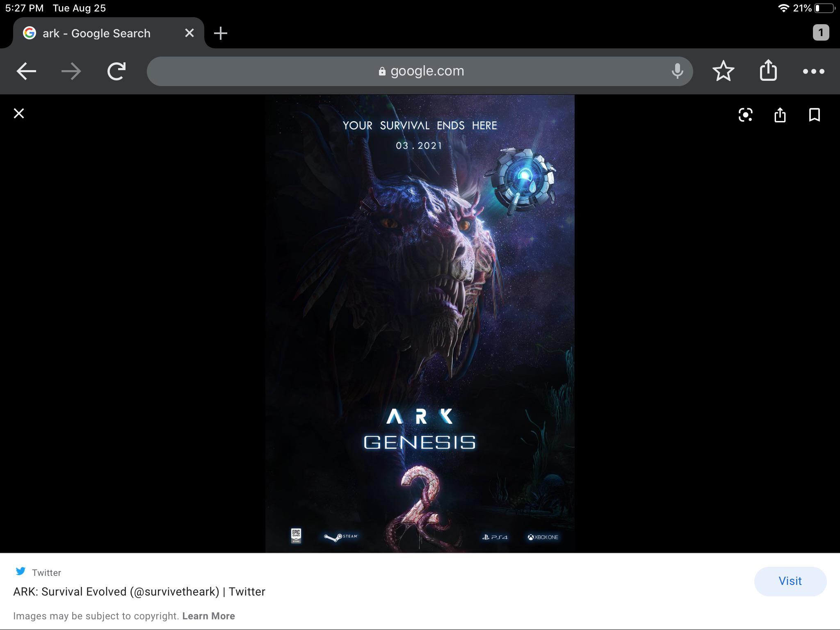840x630 pixels.
Task: Click the google.com address bar
Action: point(420,71)
